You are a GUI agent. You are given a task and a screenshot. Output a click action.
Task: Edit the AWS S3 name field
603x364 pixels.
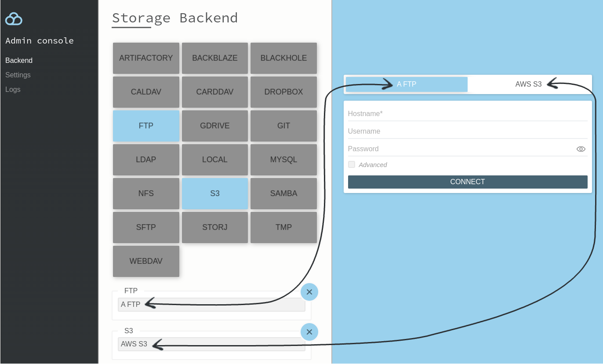click(211, 344)
